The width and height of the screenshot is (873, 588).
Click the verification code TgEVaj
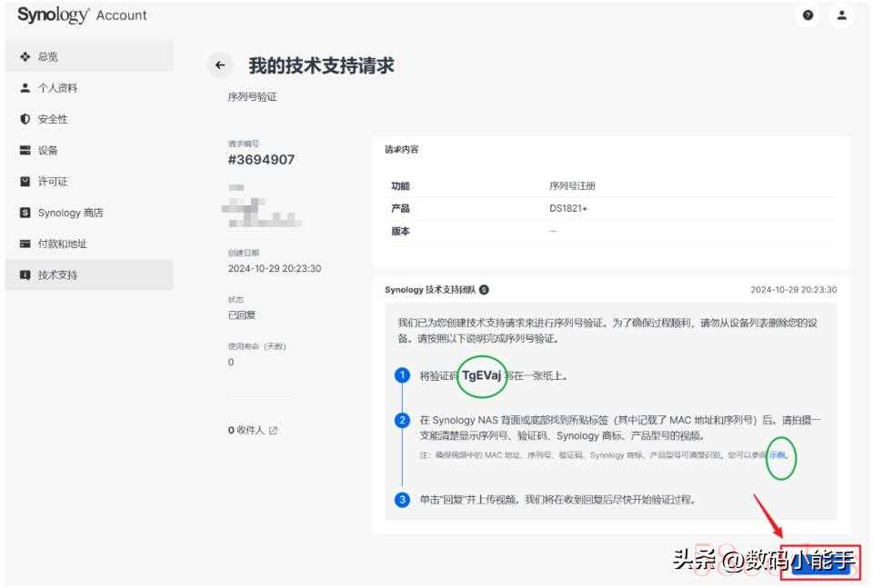tap(482, 375)
